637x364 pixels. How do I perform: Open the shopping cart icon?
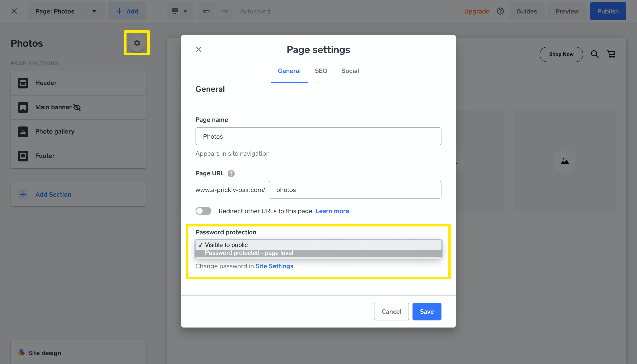click(611, 54)
